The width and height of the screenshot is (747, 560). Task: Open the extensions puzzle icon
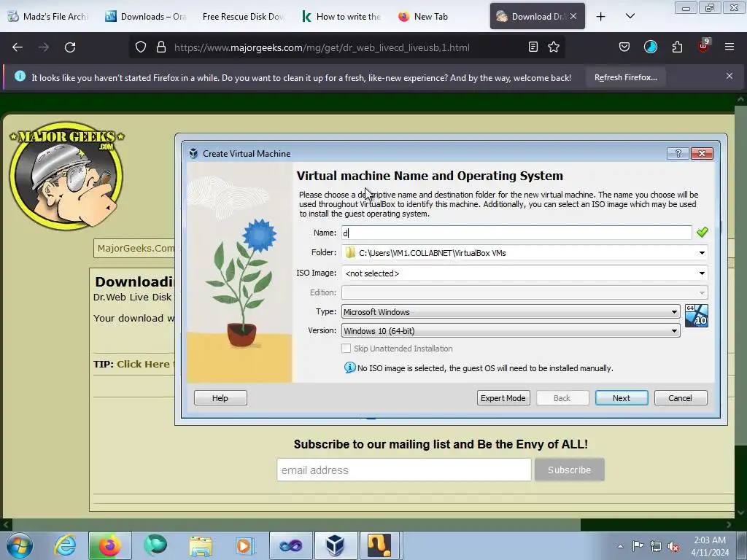(677, 47)
